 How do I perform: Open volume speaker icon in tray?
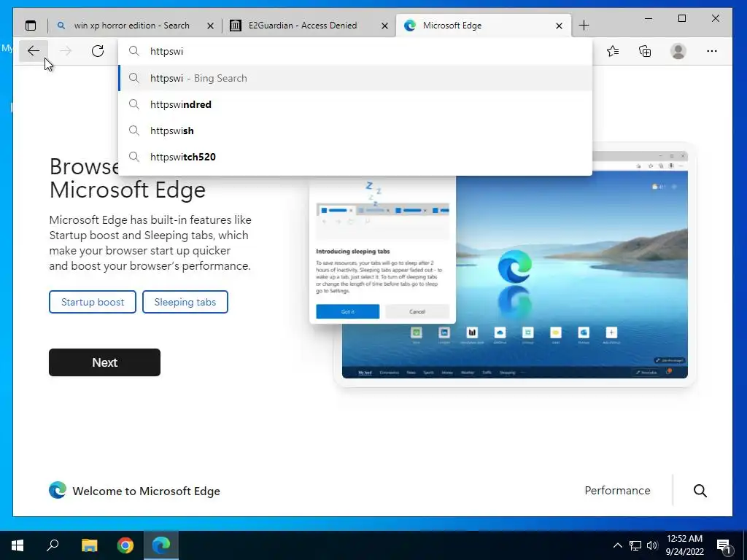point(652,545)
